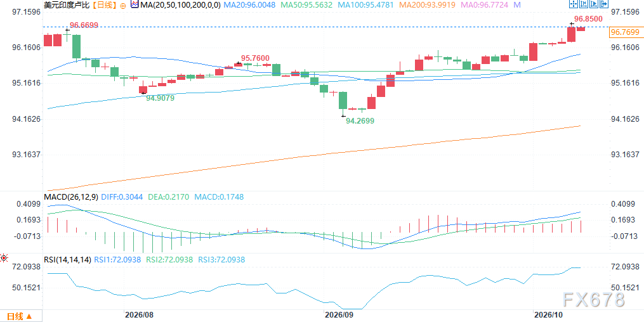This screenshot has height=322, width=644.
Task: Toggle the crosshair cursor icon
Action: 574,4
